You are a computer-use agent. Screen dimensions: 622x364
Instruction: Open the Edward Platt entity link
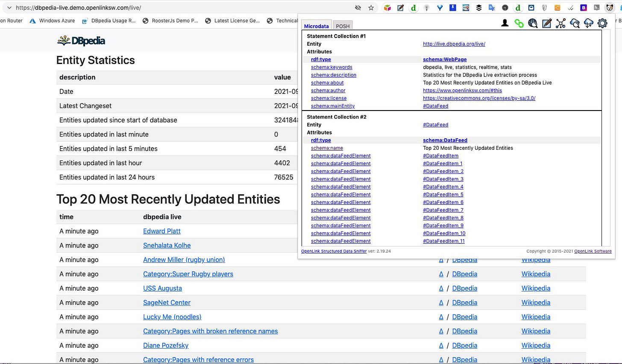pyautogui.click(x=161, y=231)
